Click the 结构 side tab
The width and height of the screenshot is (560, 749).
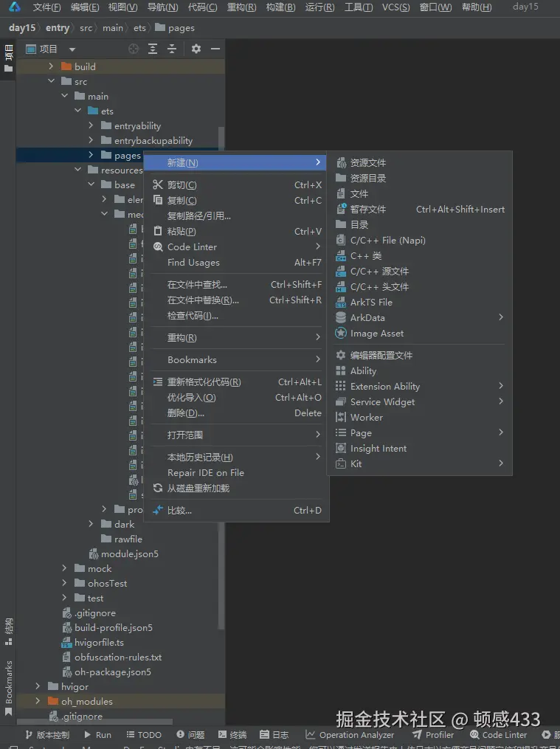coord(9,630)
